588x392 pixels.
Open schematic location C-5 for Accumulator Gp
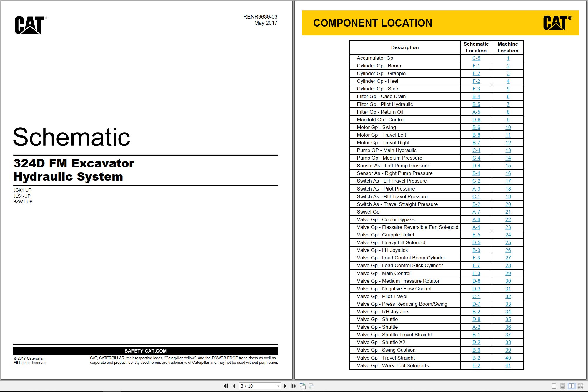[476, 58]
